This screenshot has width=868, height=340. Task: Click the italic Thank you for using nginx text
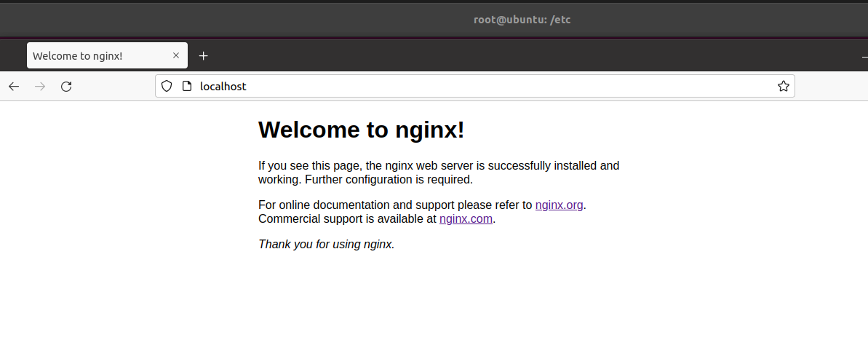click(326, 245)
